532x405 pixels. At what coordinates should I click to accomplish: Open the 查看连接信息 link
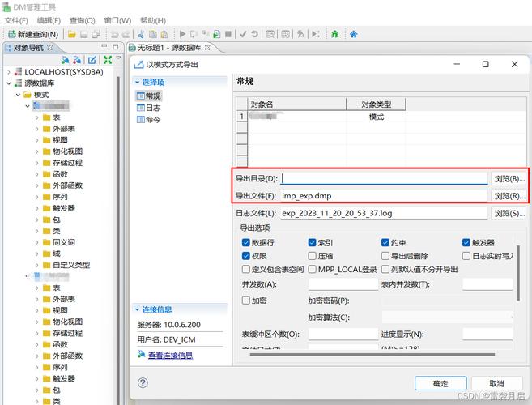(x=169, y=355)
